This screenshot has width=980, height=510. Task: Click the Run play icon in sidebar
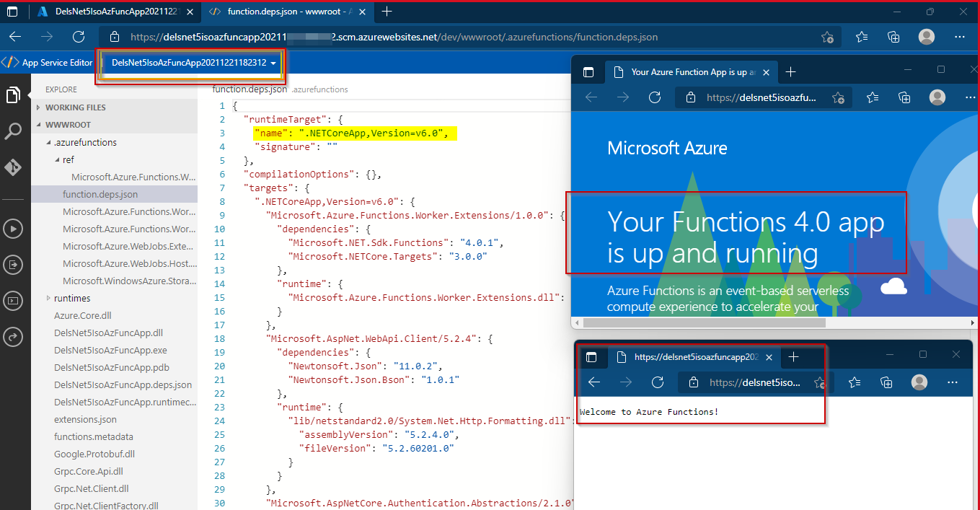(13, 229)
